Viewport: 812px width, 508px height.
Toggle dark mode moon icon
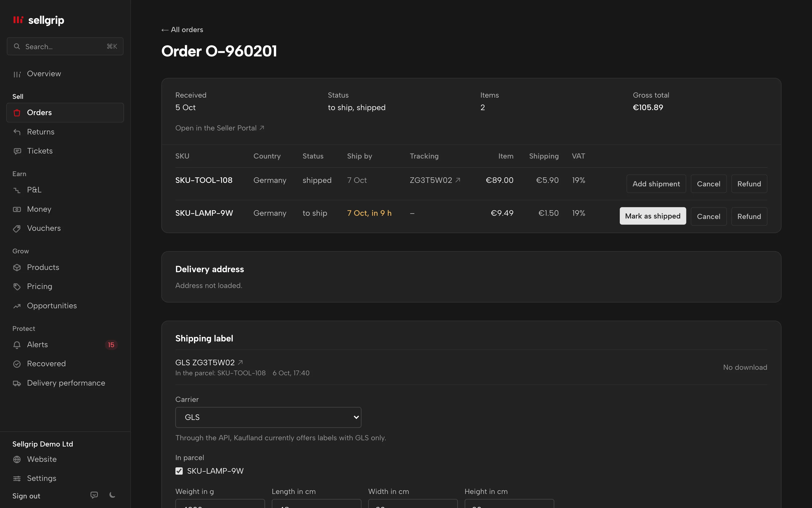[113, 495]
